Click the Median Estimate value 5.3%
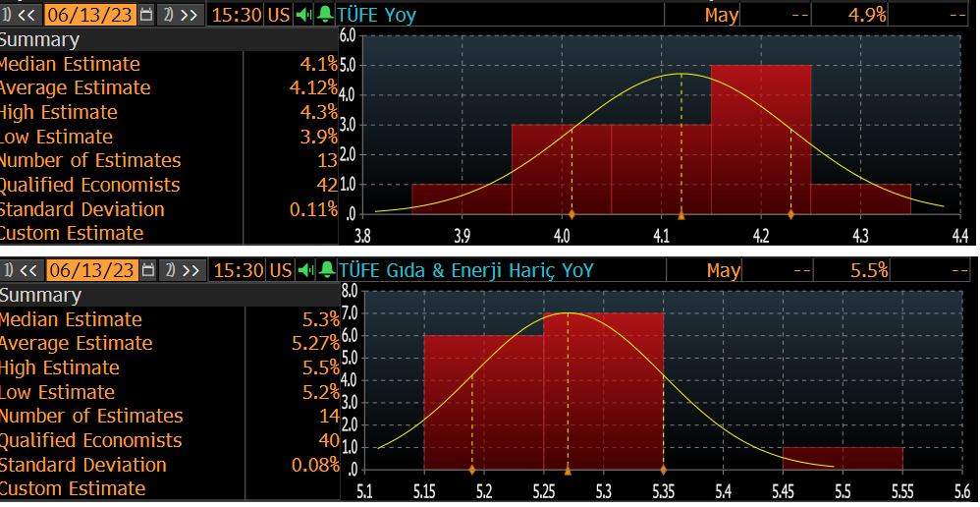This screenshot has width=980, height=507. coord(321,319)
